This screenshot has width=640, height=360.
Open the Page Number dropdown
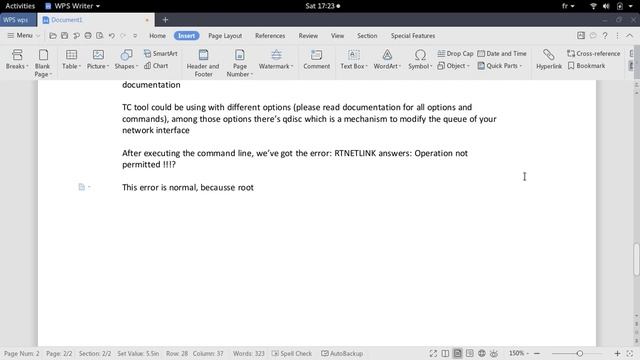(240, 63)
